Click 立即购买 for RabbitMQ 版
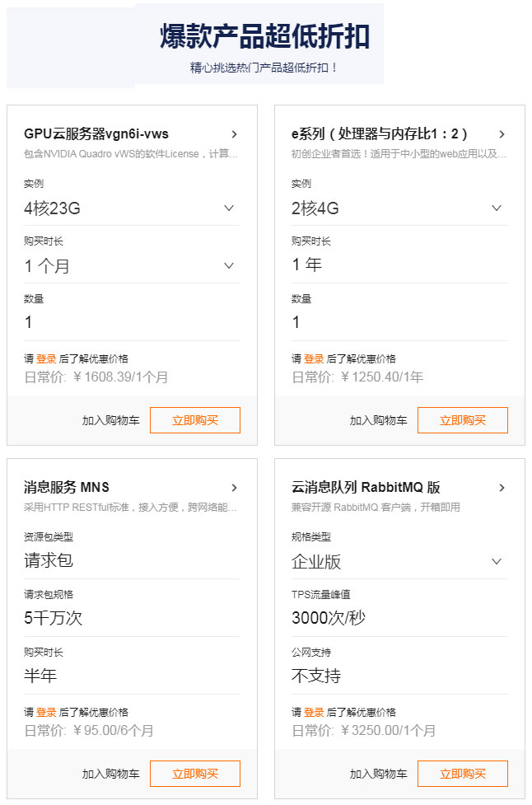The height and width of the screenshot is (805, 532). 463,774
